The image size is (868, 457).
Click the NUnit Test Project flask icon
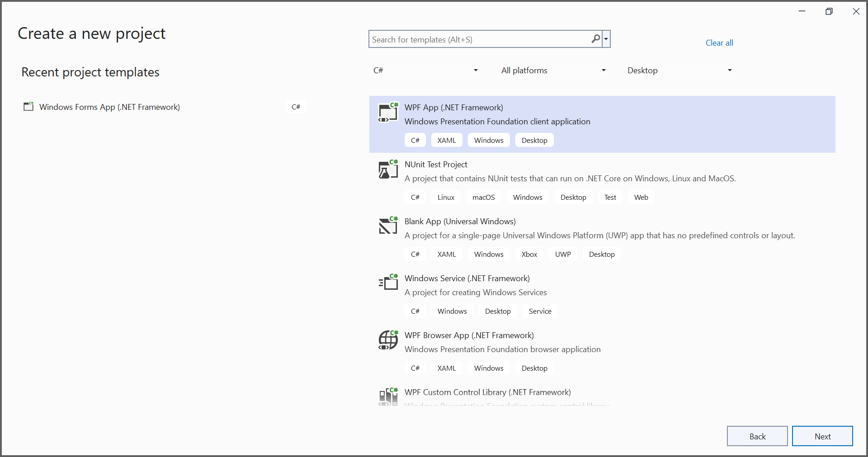[x=388, y=170]
